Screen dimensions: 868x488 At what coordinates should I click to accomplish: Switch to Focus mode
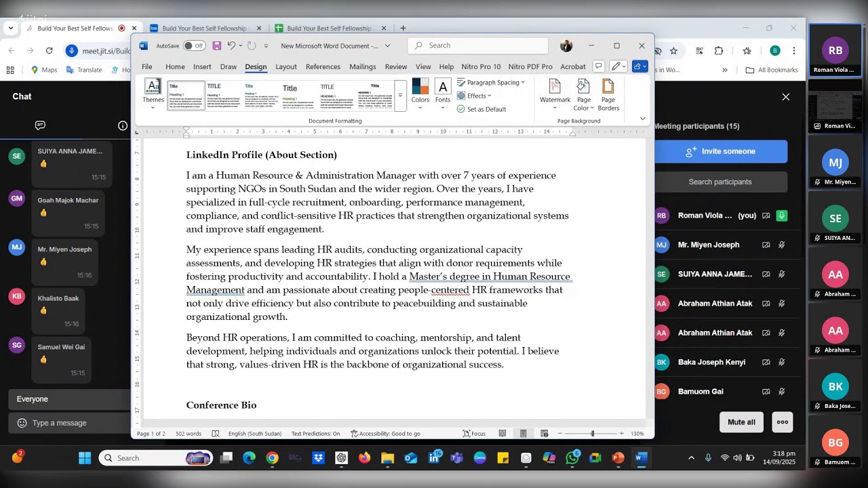pyautogui.click(x=474, y=434)
